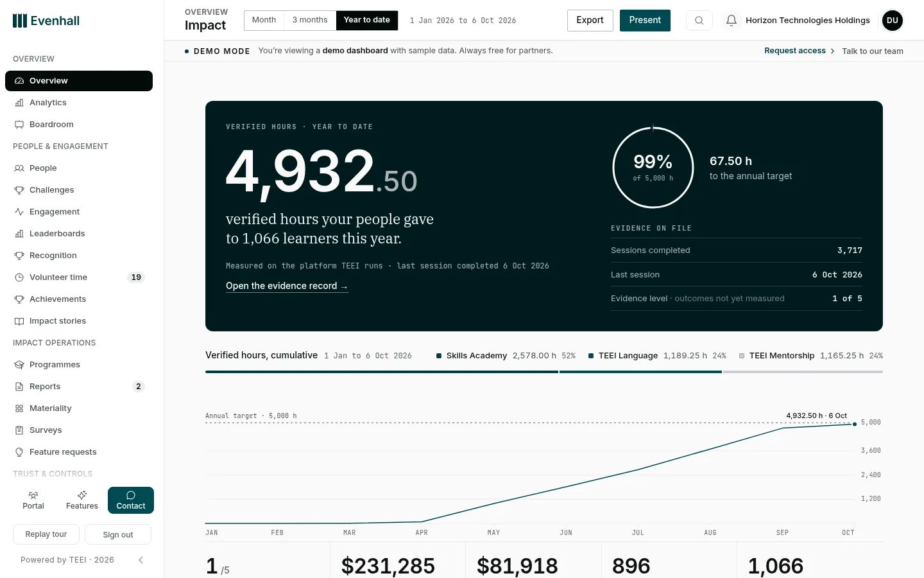924x578 pixels.
Task: Click Replay tour
Action: pyautogui.click(x=46, y=534)
